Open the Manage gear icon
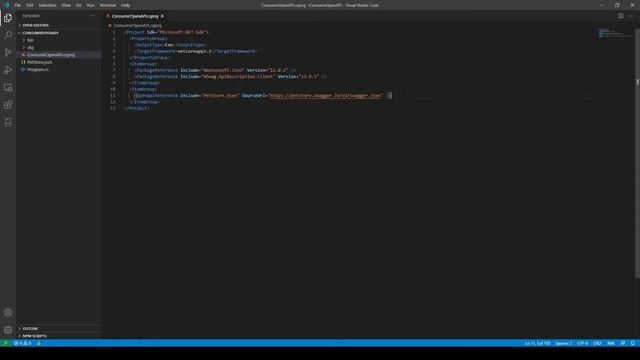640x360 pixels. (x=8, y=330)
